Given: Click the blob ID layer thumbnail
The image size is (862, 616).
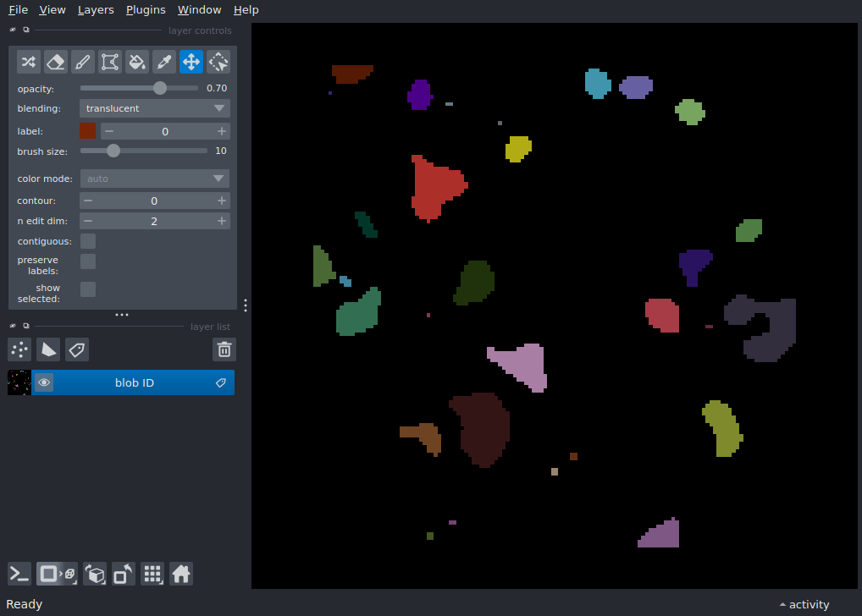Looking at the screenshot, I should tap(18, 382).
